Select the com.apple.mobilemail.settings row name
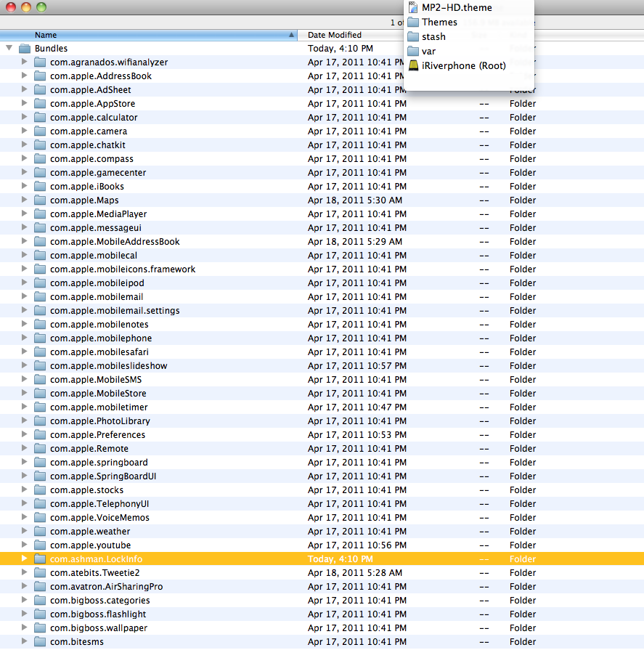 point(115,311)
